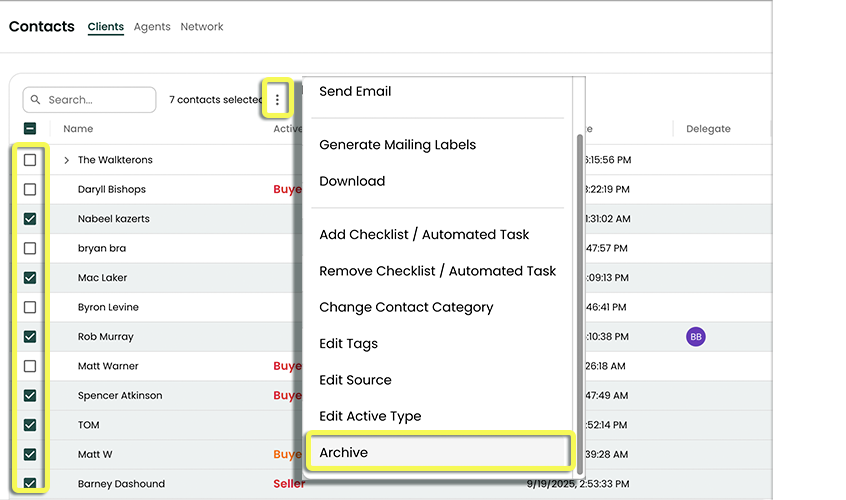Uncheck the Nabeel kazerts checkbox
Screen dimensions: 846x500
tap(30, 219)
